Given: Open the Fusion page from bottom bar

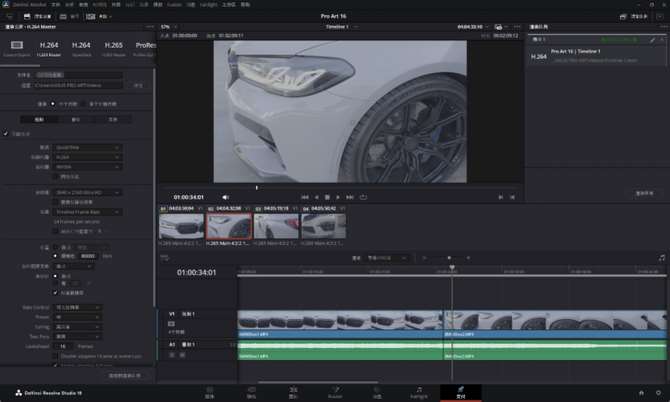Looking at the screenshot, I should click(336, 391).
